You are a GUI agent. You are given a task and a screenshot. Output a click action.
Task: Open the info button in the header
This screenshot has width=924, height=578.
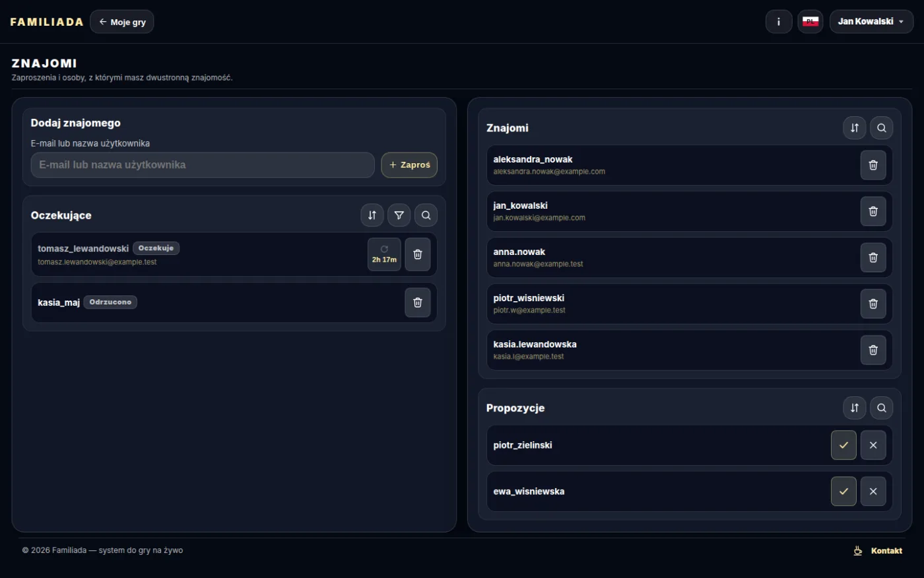(779, 22)
